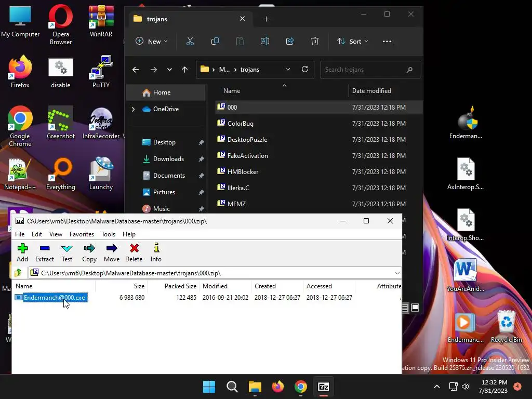532x399 pixels.
Task: Click the Copy tool in 7-Zip
Action: [89, 253]
